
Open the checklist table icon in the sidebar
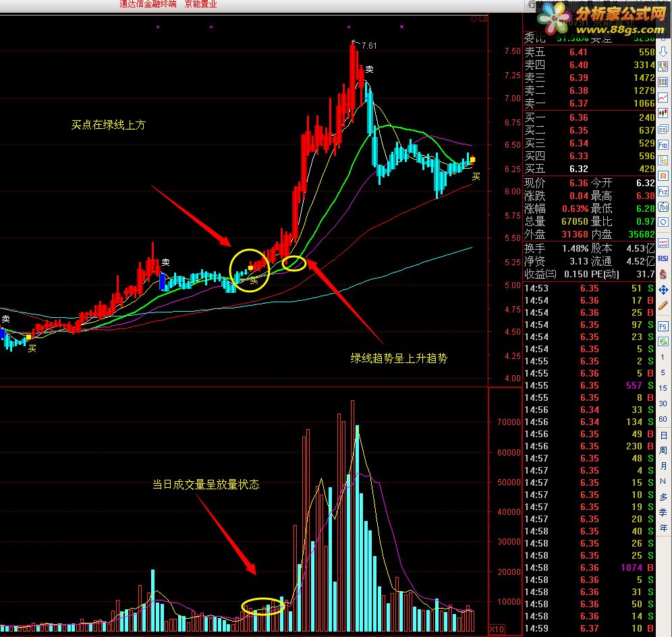[663, 66]
